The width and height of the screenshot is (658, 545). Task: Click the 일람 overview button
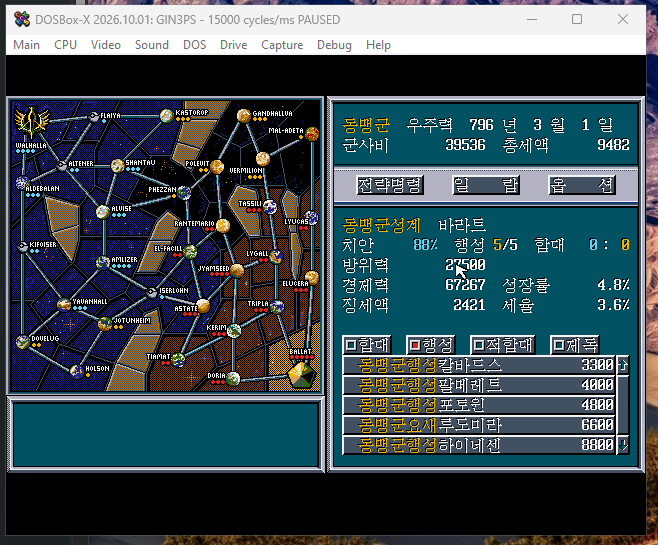coord(486,185)
